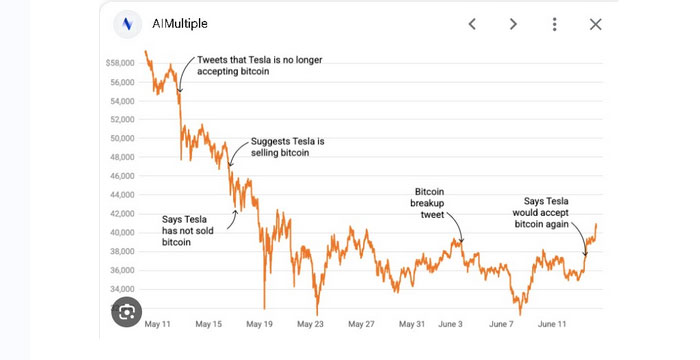Open the three-dot more options menu
The width and height of the screenshot is (700, 360).
click(554, 24)
